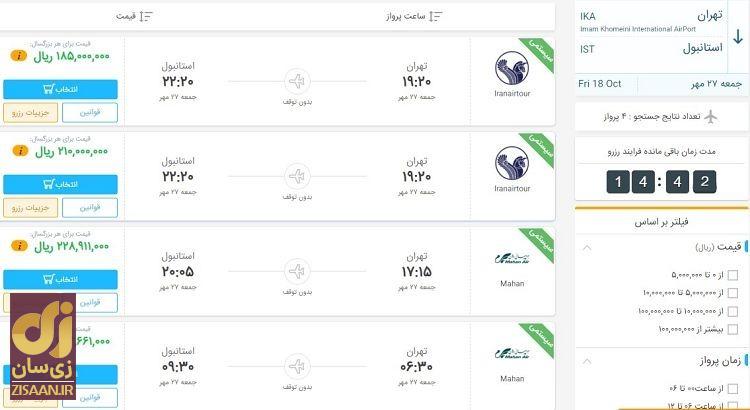Screen dimensions: 750x410
Task: Click the Iranairtour logo on the first flight
Action: 512,69
